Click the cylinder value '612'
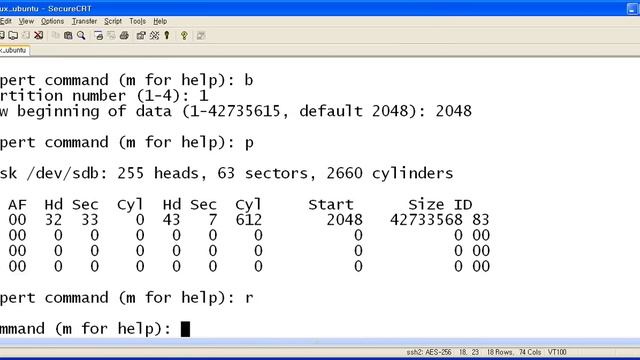Image resolution: width=640 pixels, height=360 pixels. click(x=249, y=220)
